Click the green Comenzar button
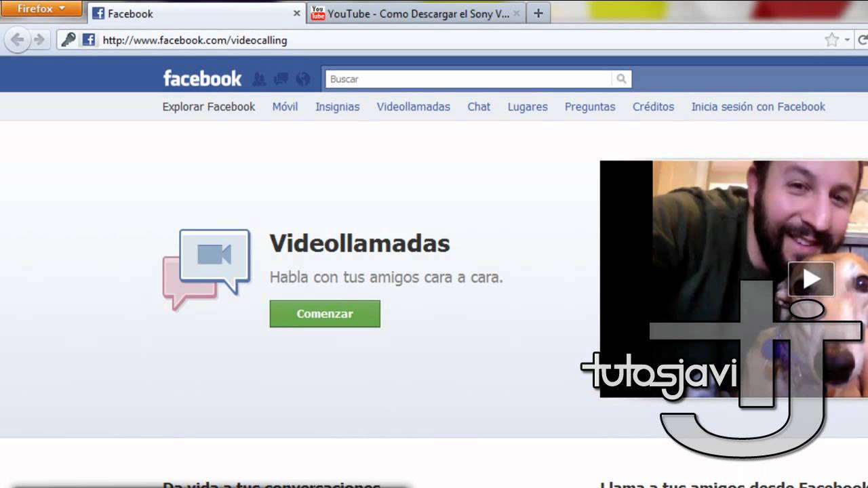Viewport: 868px width, 488px height. point(325,314)
